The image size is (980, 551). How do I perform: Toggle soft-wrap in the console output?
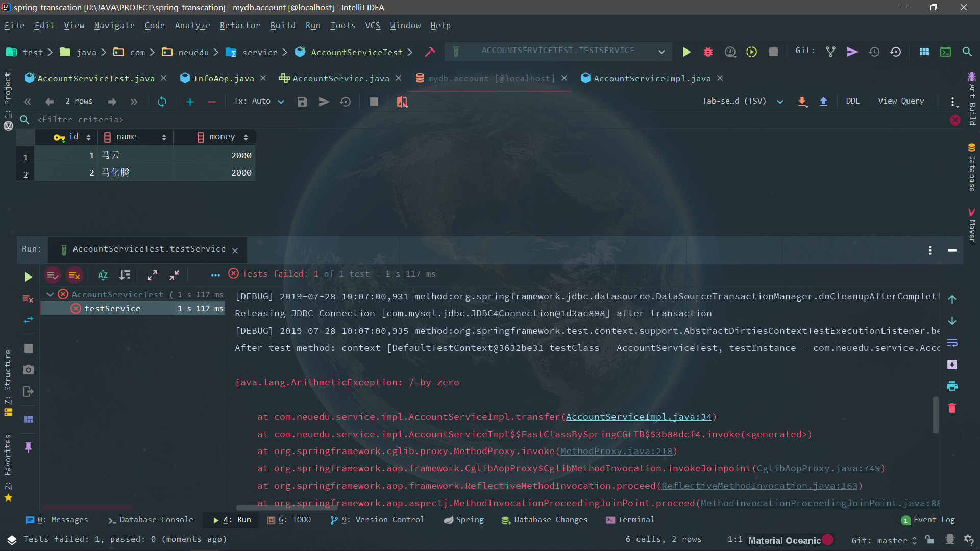point(952,343)
